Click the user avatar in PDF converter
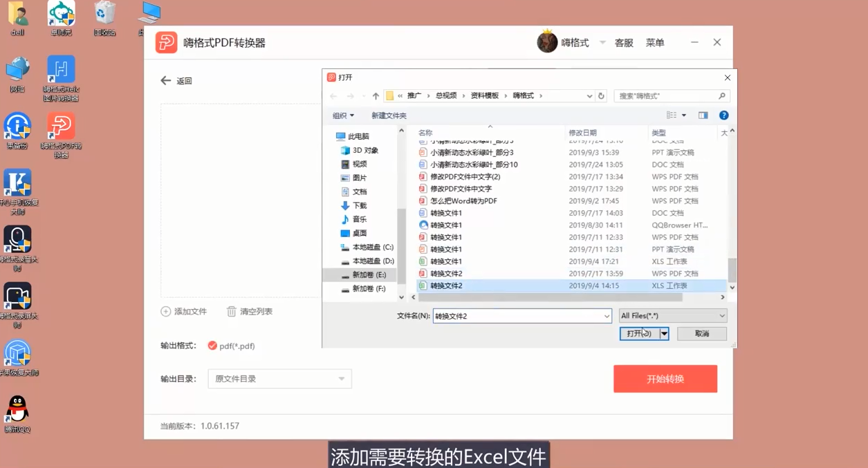 coord(547,42)
